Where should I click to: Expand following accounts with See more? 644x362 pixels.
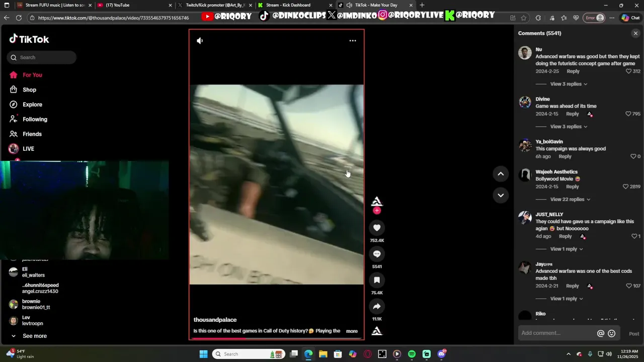29,336
